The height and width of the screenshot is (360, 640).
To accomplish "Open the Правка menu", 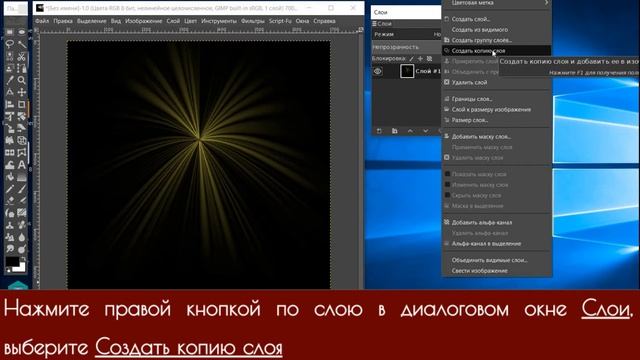I will (x=63, y=21).
